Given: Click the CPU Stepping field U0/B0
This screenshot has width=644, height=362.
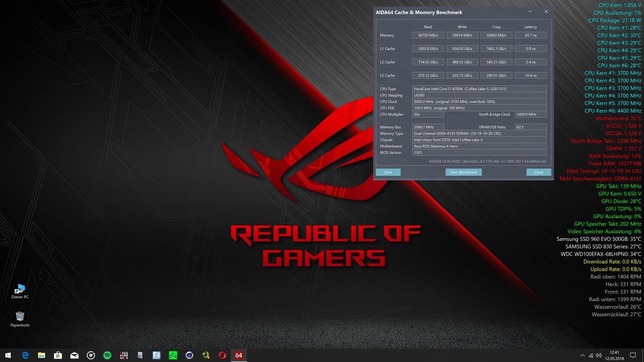Looking at the screenshot, I should [479, 95].
